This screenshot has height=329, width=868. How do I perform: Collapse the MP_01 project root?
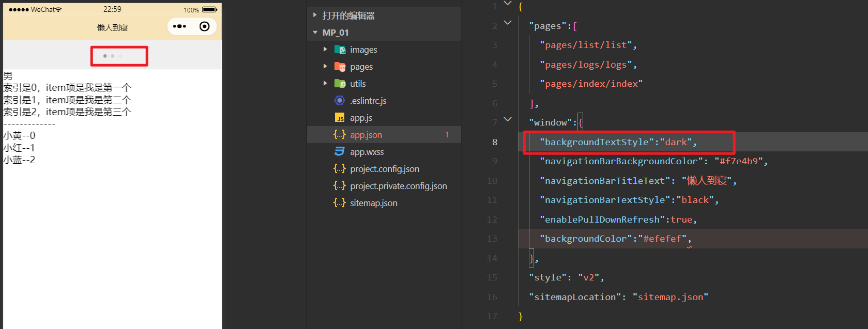(x=315, y=33)
